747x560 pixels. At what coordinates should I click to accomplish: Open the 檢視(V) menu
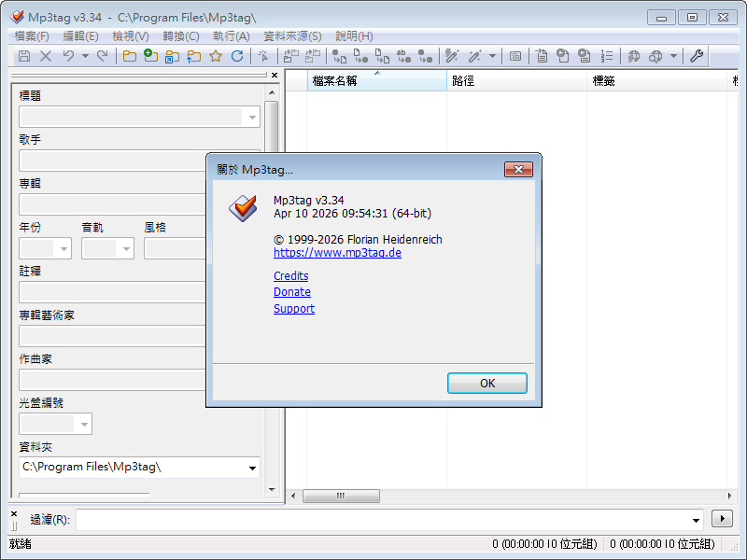coord(131,36)
